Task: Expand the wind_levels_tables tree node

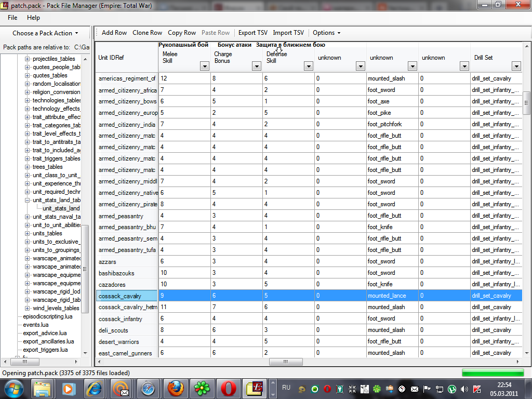Action: (x=27, y=308)
